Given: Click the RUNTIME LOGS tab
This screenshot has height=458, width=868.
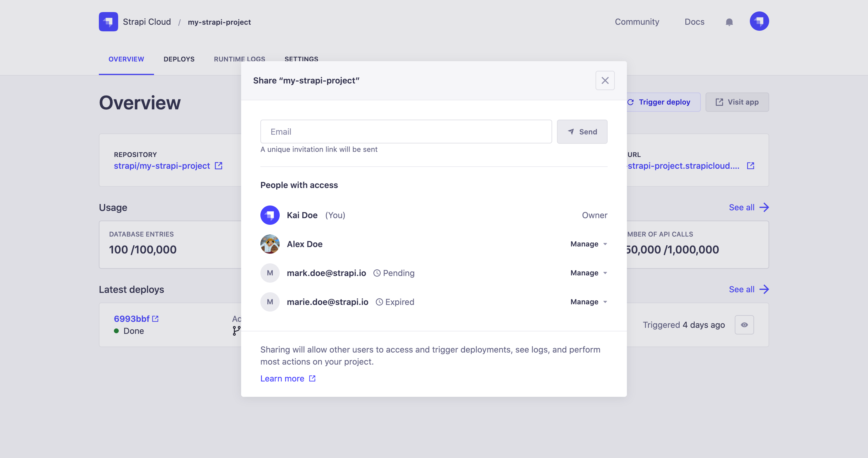Looking at the screenshot, I should tap(239, 58).
